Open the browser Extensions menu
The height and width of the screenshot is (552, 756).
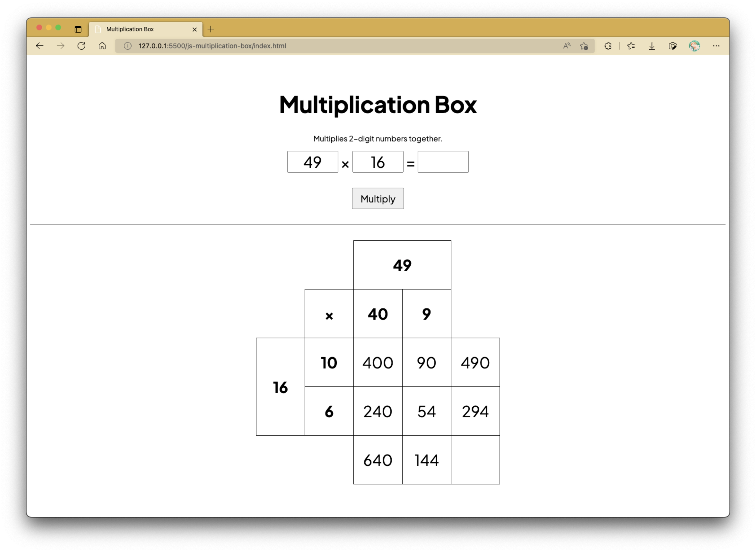pyautogui.click(x=608, y=46)
